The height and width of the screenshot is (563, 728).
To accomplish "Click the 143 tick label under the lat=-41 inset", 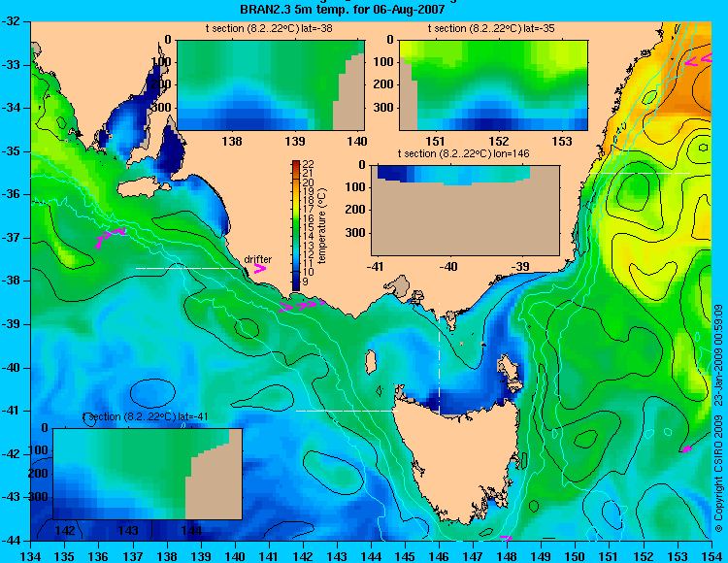I will tap(128, 530).
